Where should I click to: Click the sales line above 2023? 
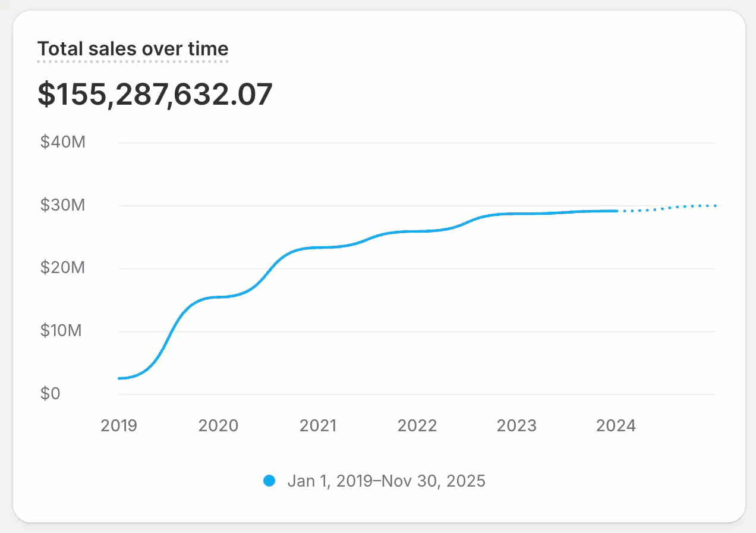516,214
